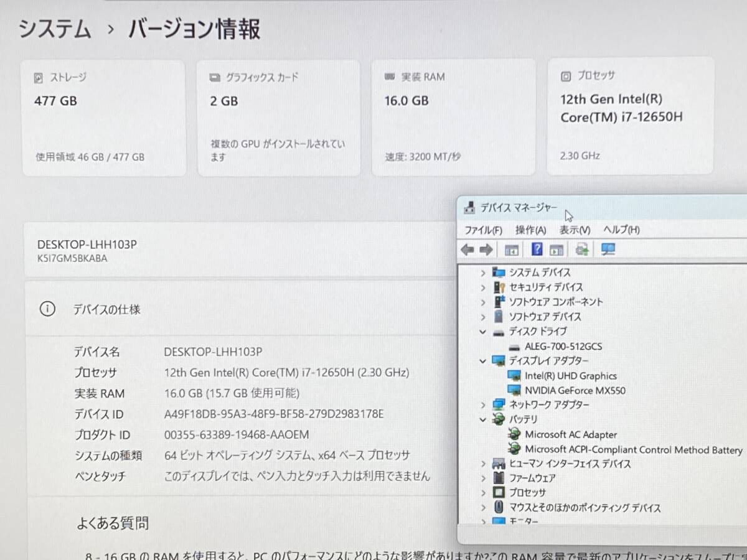Select the セキュリティ デバイス category icon
The width and height of the screenshot is (747, 560).
point(498,287)
